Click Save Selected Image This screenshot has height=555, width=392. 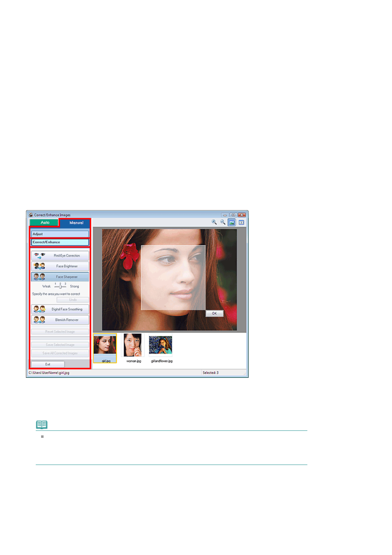(60, 345)
